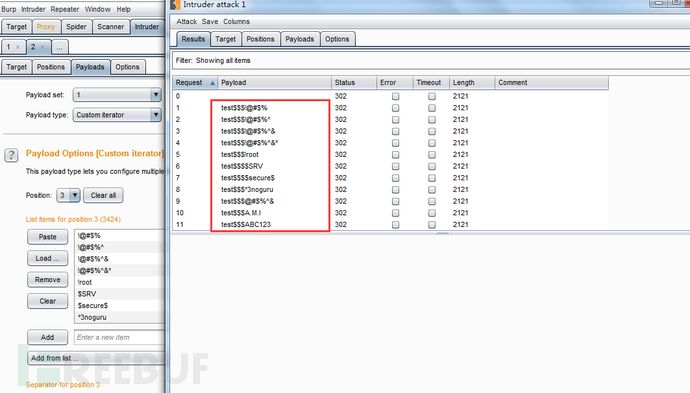This screenshot has height=393, width=690.
Task: Open the help question mark icon
Action: [x=11, y=155]
